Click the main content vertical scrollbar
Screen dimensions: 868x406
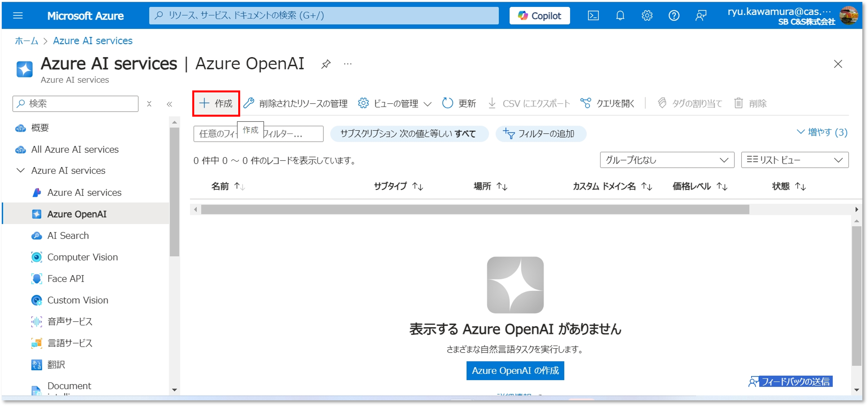(856, 296)
